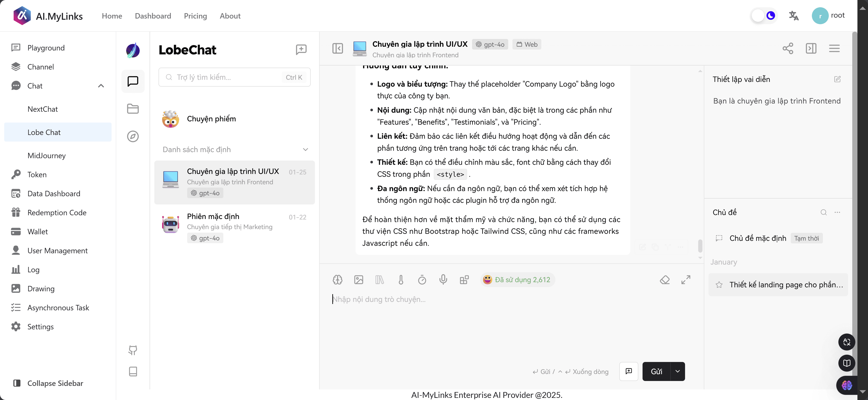Adjust model temperature via thermometer icon

click(401, 280)
